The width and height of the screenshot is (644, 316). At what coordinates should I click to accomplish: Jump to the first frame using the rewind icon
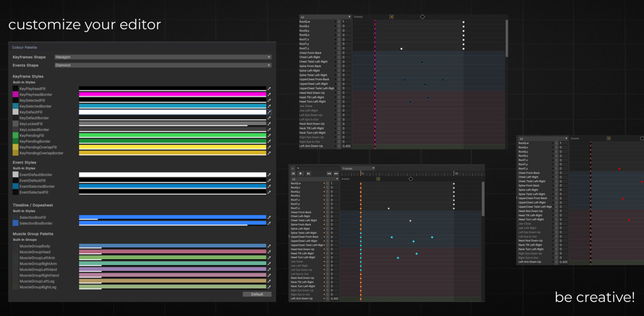tap(293, 173)
